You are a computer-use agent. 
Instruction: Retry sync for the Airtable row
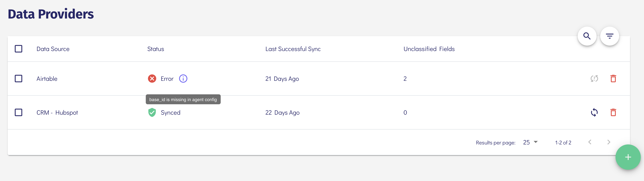coord(594,79)
